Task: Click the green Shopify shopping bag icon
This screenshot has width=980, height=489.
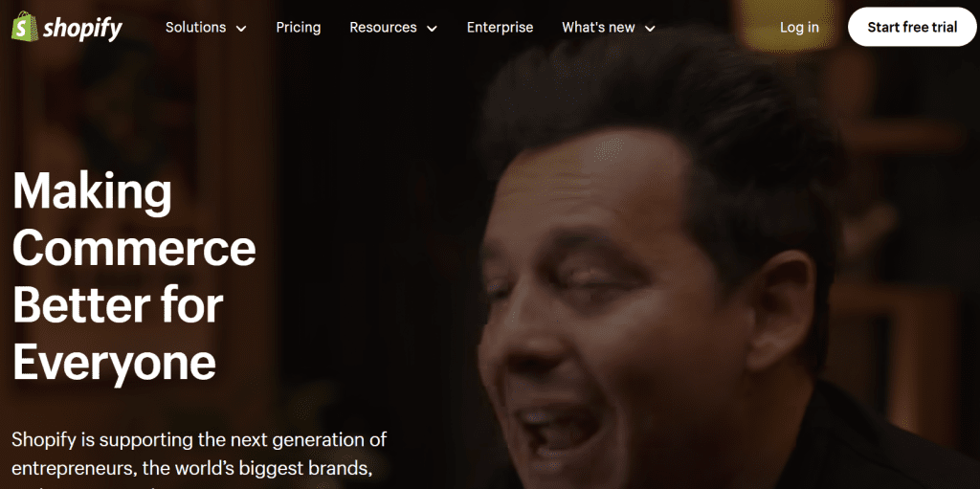Action: tap(25, 26)
